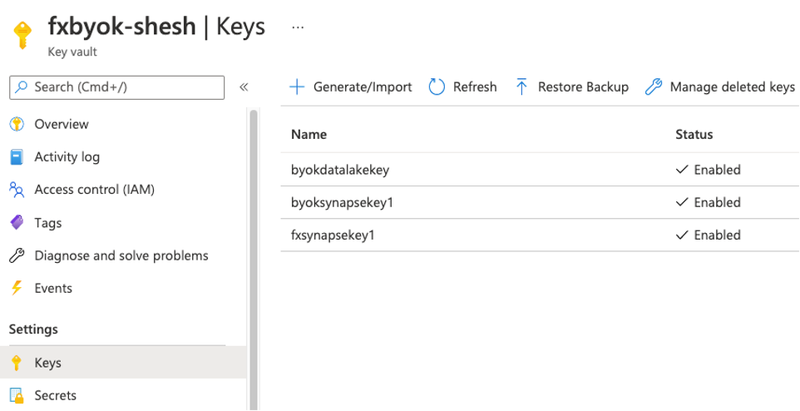Image resolution: width=800 pixels, height=411 pixels.
Task: Open Overview menu item
Action: [61, 124]
